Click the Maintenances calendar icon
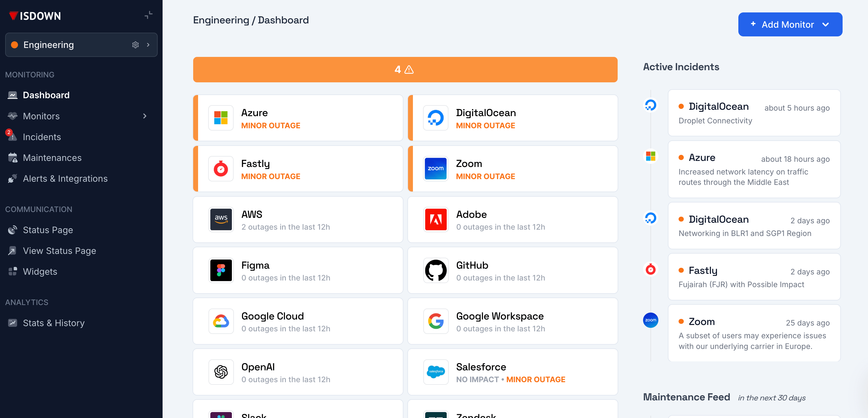The width and height of the screenshot is (868, 418). pyautogui.click(x=13, y=158)
